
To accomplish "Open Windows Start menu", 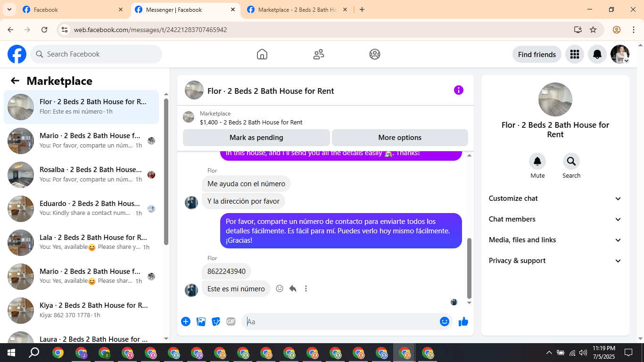I will 11,353.
